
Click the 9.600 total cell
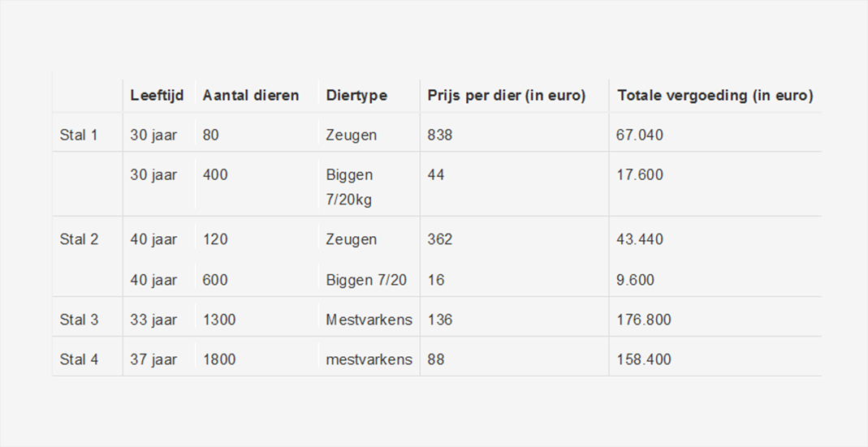(635, 280)
